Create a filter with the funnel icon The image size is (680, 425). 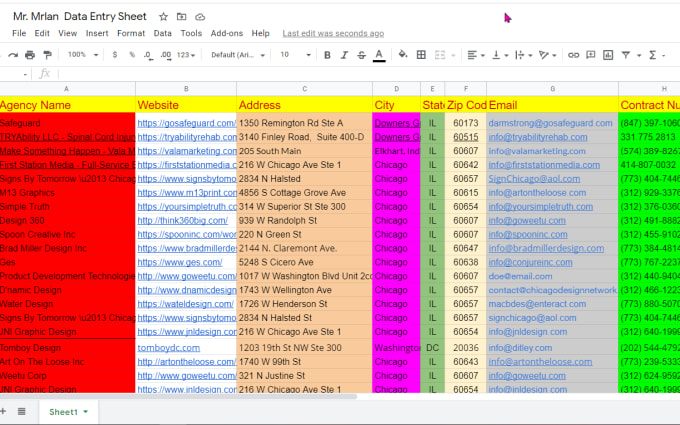click(626, 55)
